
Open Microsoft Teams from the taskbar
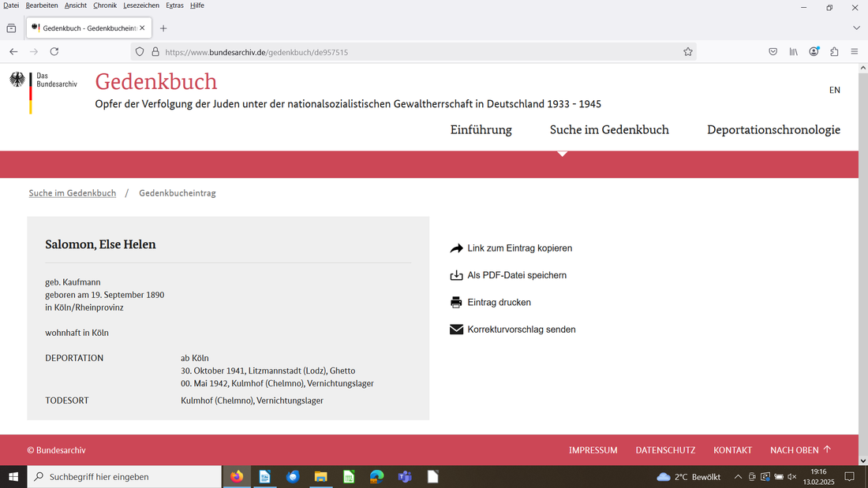click(x=405, y=476)
